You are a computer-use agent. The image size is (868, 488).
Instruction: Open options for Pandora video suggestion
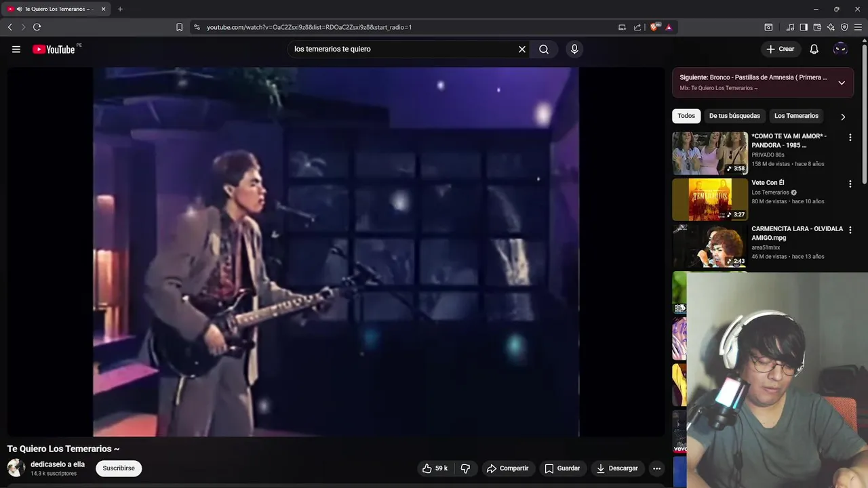(x=850, y=138)
